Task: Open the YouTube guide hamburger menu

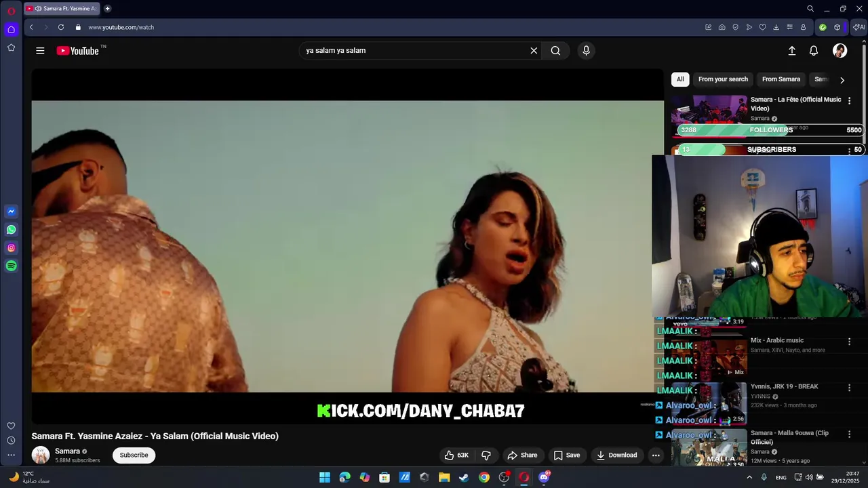Action: point(40,51)
